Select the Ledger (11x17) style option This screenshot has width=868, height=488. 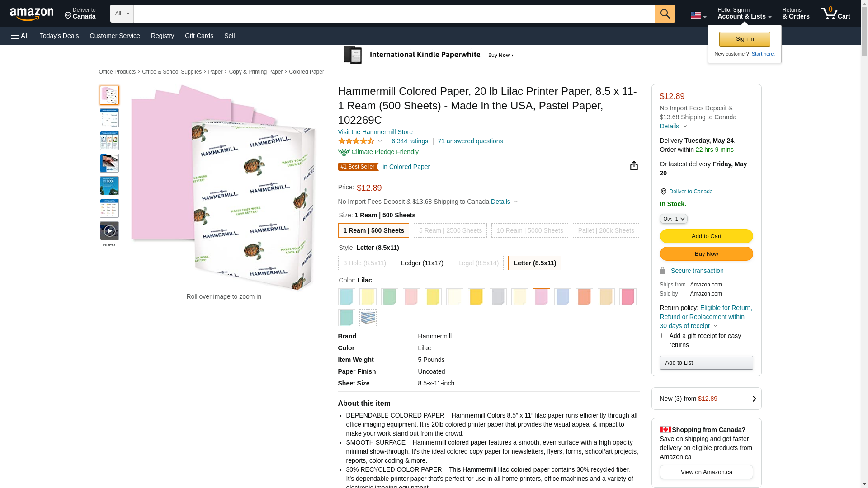tap(422, 263)
